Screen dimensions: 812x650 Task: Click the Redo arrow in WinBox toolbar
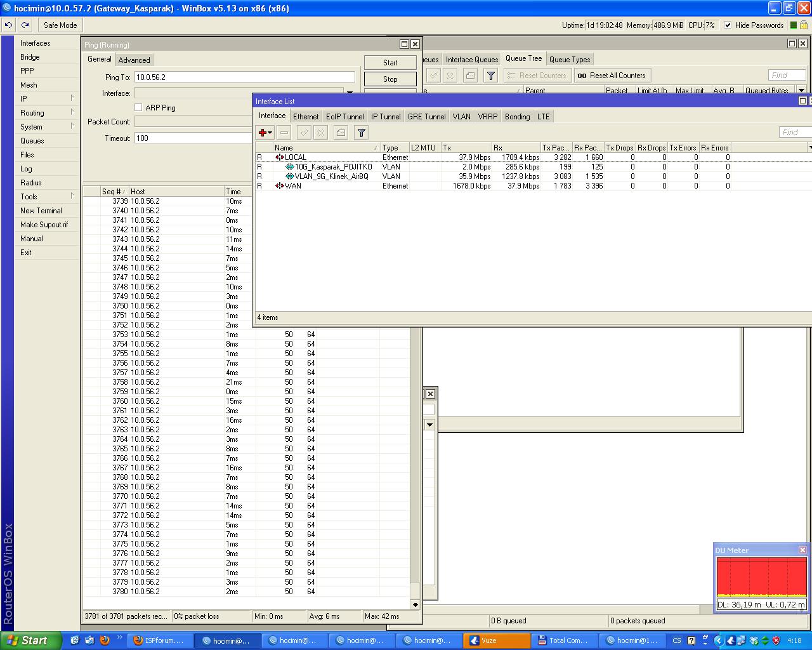click(25, 25)
